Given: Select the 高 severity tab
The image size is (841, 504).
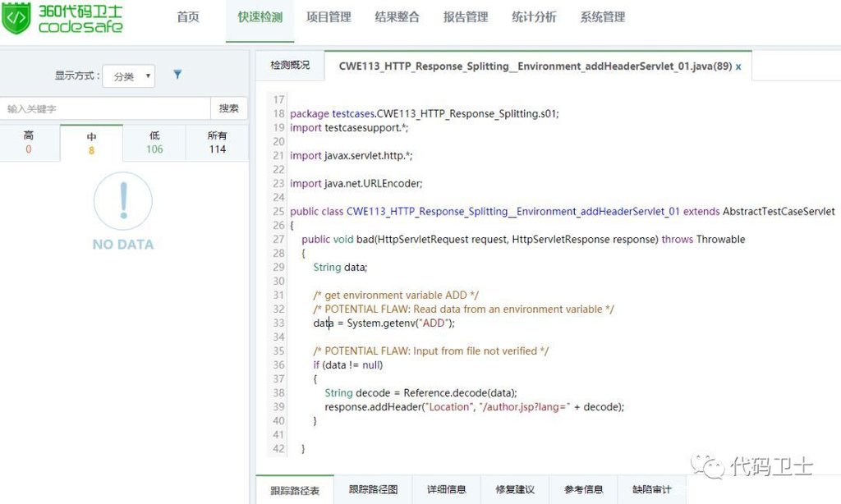Looking at the screenshot, I should 29,142.
